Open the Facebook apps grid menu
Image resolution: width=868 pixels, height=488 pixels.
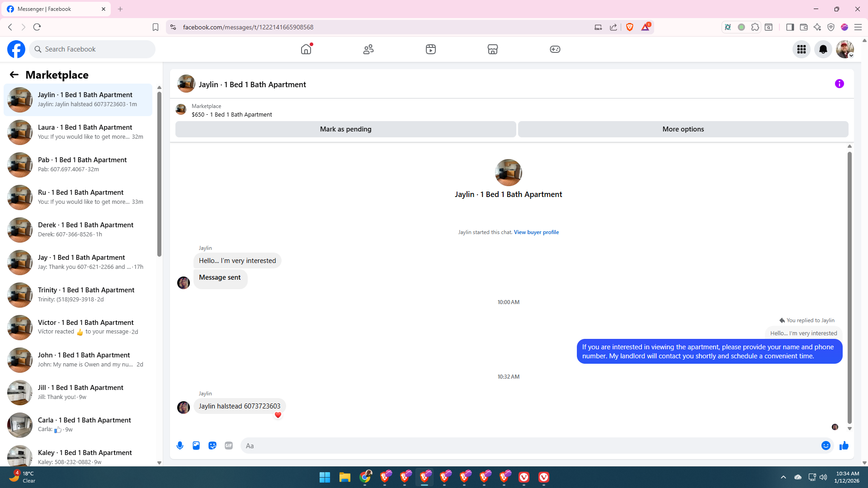point(801,49)
